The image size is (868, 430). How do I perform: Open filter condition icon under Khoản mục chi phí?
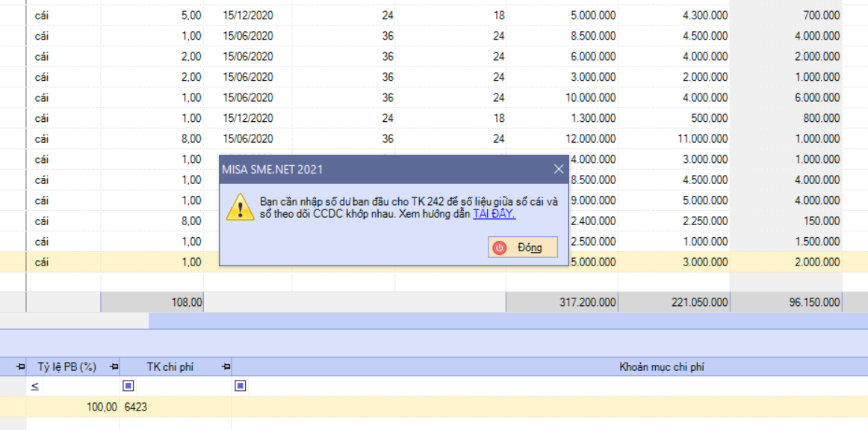click(241, 386)
